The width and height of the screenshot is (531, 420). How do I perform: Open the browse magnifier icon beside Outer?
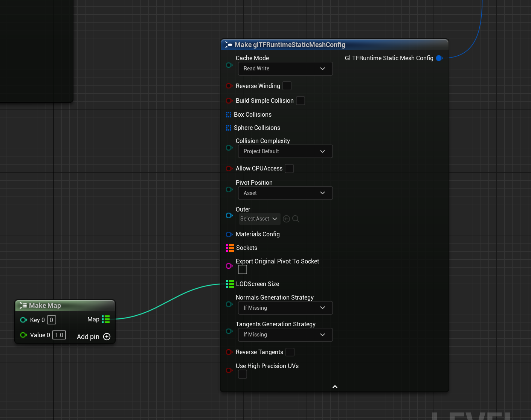point(296,219)
